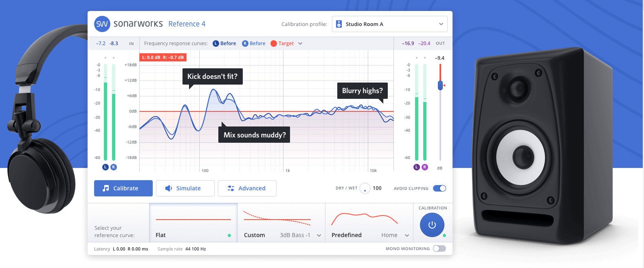
Task: Click the input level -8.3 reading
Action: [114, 44]
